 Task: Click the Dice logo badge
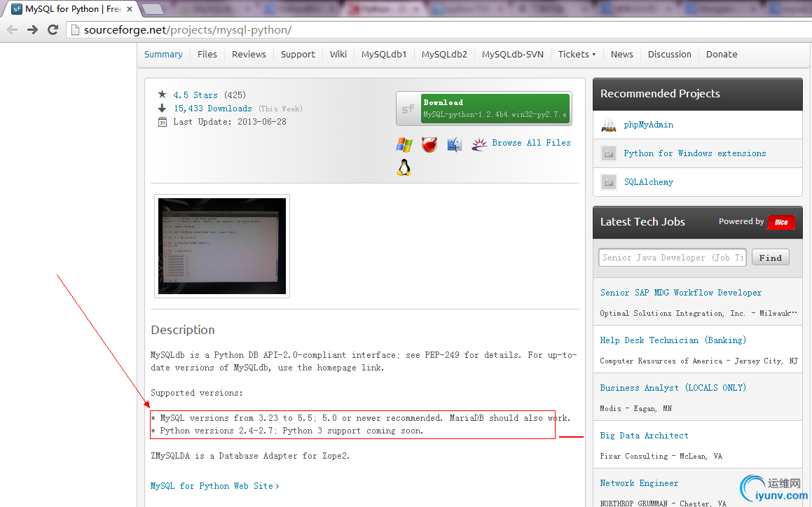pyautogui.click(x=781, y=222)
